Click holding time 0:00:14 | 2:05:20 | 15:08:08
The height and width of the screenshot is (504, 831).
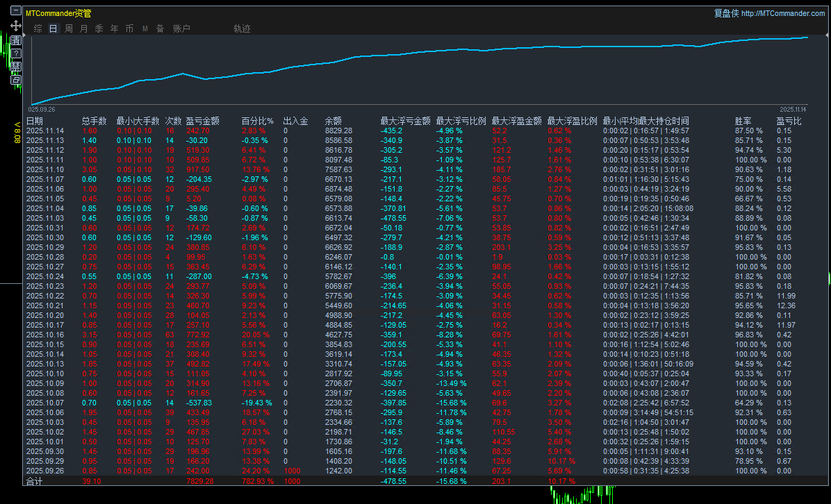click(x=648, y=208)
